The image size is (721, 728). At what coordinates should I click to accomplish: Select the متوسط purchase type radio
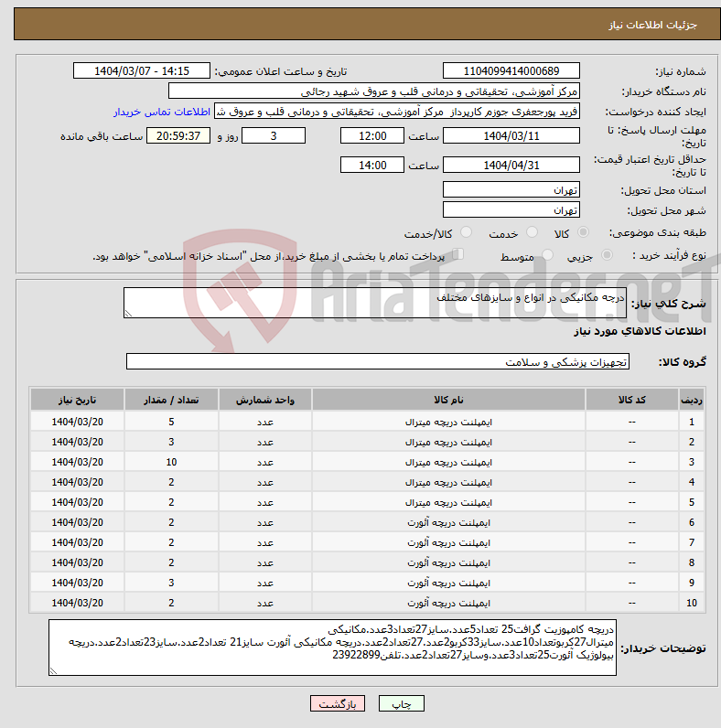pyautogui.click(x=548, y=255)
